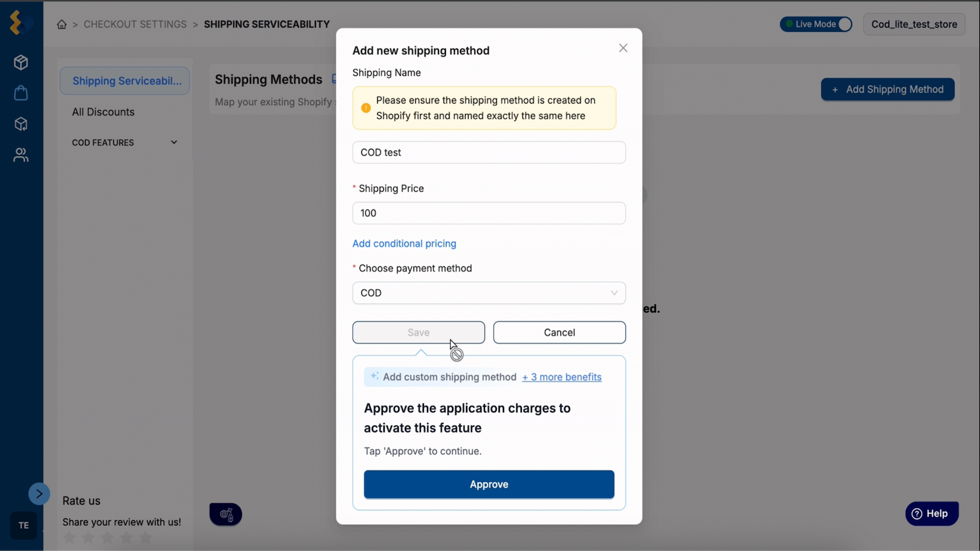Go to home via breadcrumb house icon

click(x=62, y=24)
